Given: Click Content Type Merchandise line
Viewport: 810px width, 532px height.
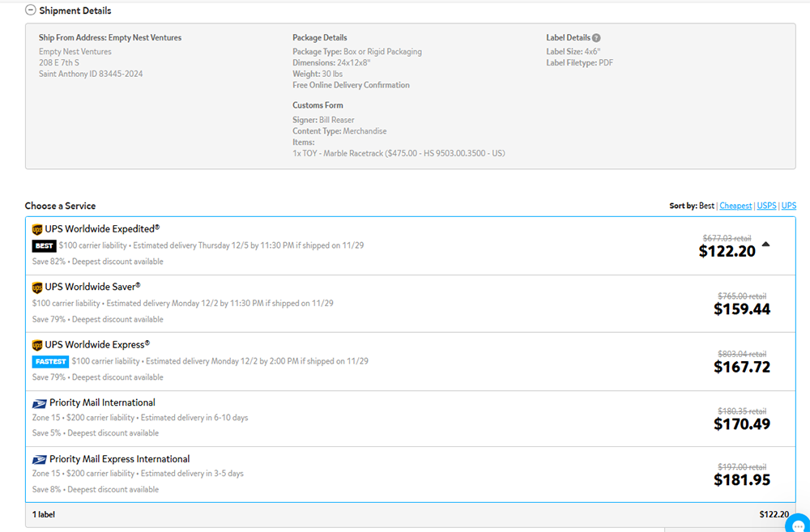Looking at the screenshot, I should tap(339, 131).
